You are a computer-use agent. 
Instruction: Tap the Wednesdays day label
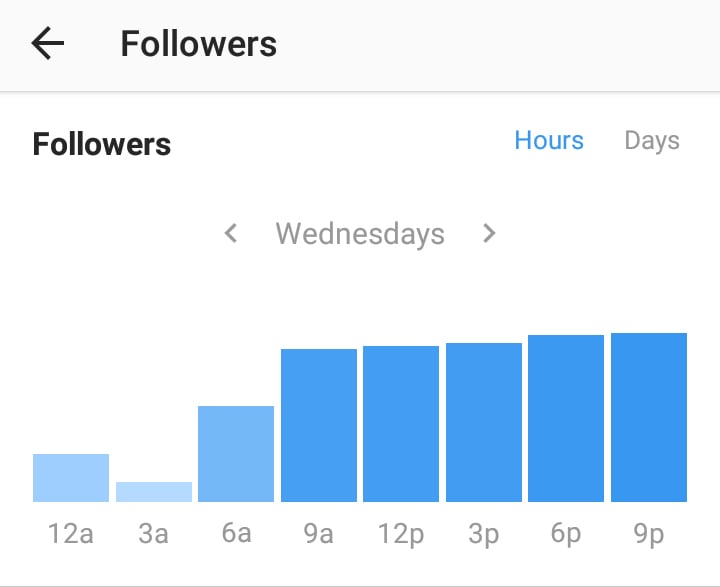coord(360,234)
